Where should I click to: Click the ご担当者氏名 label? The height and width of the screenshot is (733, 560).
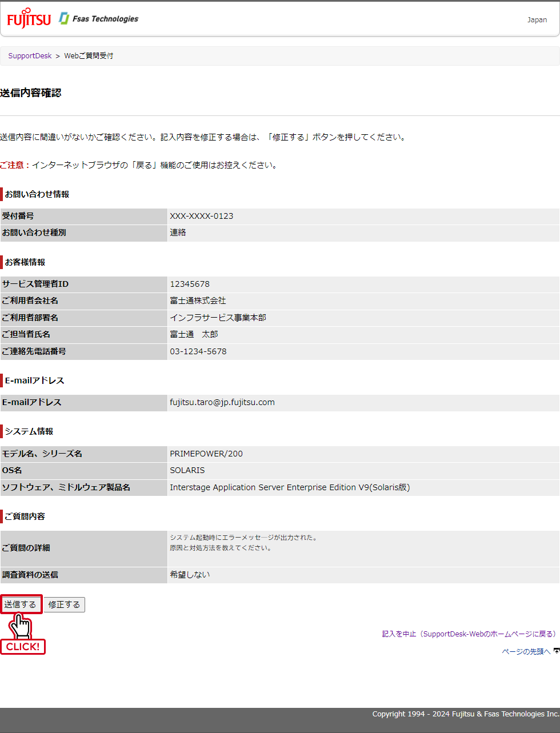26,334
